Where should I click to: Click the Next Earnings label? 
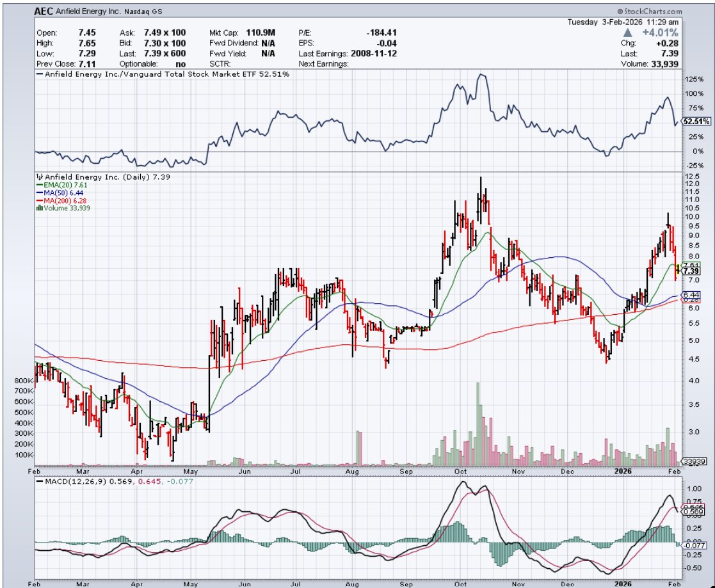[324, 64]
